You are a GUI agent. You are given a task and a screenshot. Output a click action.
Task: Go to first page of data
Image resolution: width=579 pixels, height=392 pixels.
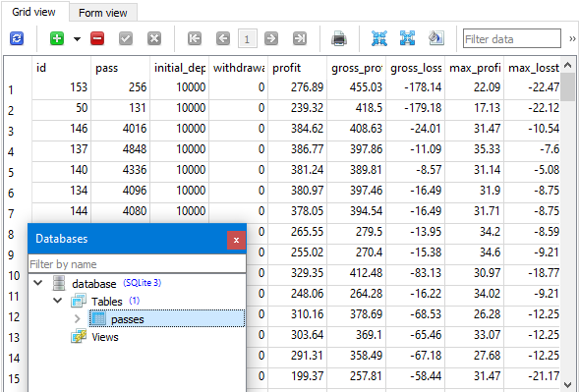195,38
